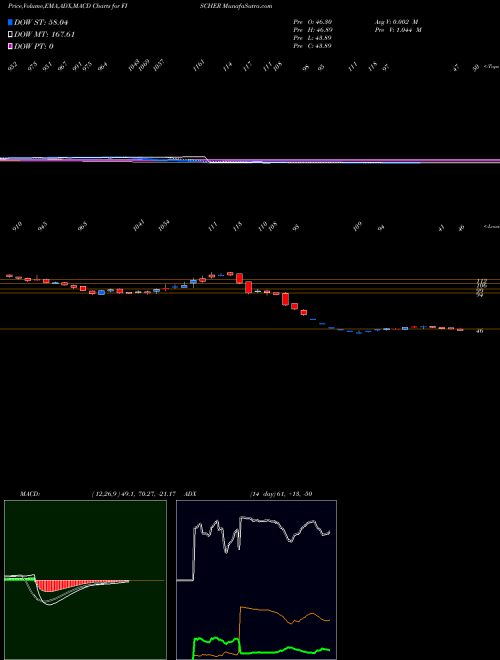Click the white DOW MT legend swatch
500x660 pixels.
pyautogui.click(x=10, y=35)
